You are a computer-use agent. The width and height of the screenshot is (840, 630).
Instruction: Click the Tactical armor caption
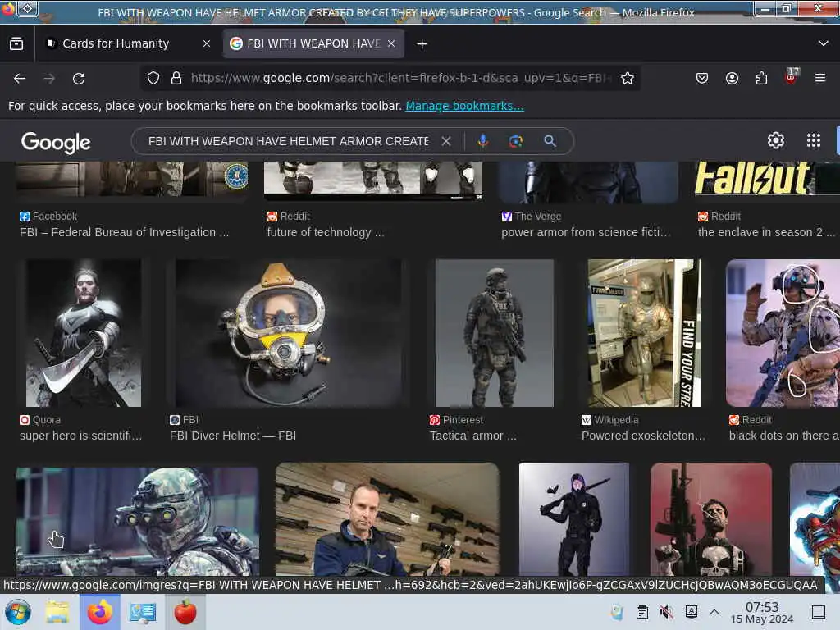[473, 436]
